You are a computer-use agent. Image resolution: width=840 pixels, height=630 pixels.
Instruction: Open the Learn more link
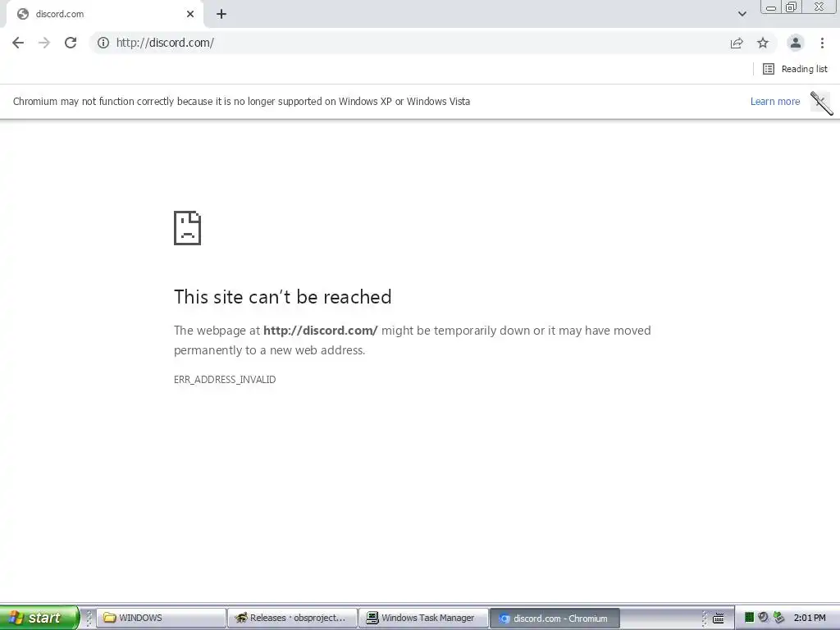(775, 101)
